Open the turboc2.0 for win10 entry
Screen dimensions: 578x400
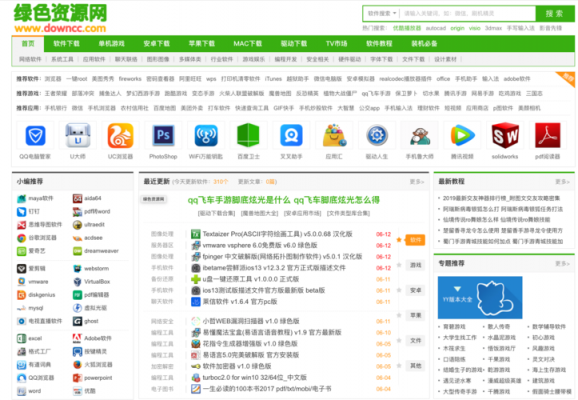tap(254, 378)
